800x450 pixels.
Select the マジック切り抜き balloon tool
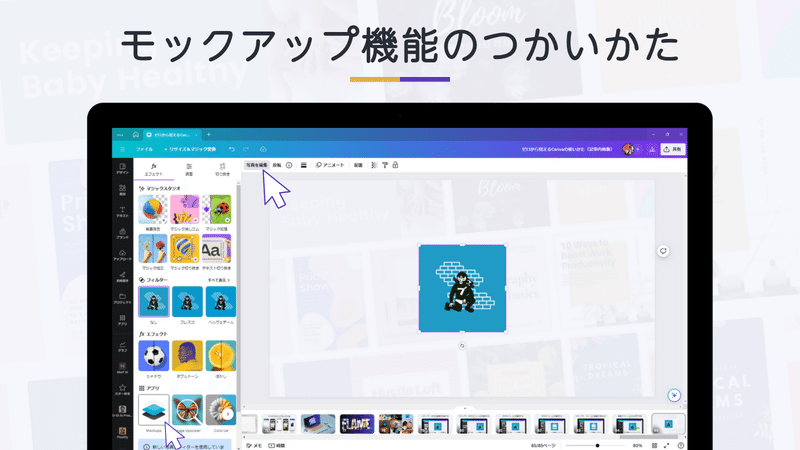[185, 248]
